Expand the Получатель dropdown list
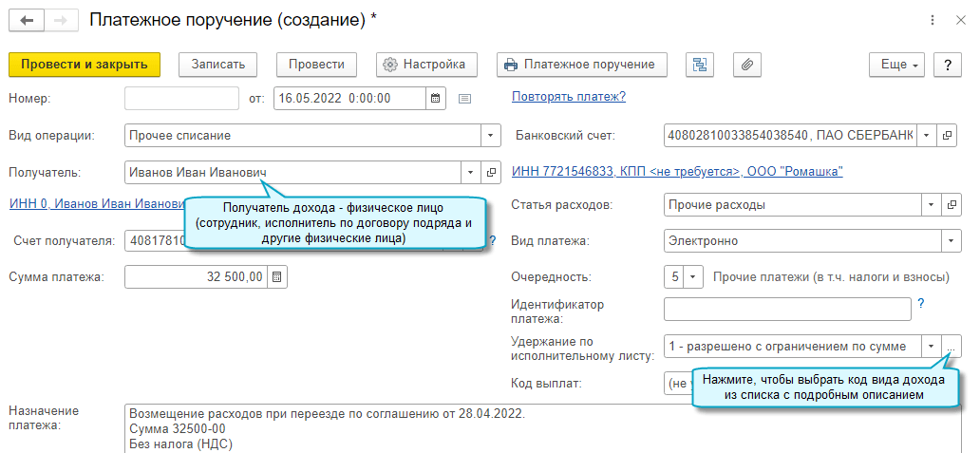 (x=471, y=172)
